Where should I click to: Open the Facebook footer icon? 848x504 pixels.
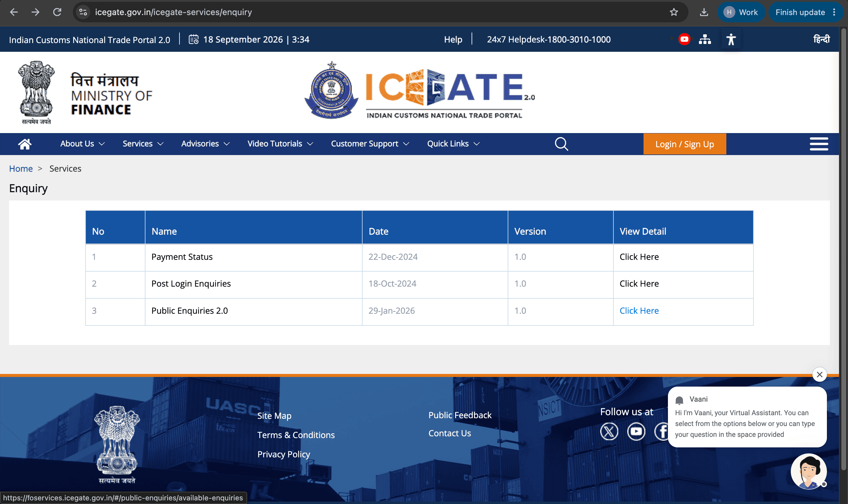click(661, 431)
